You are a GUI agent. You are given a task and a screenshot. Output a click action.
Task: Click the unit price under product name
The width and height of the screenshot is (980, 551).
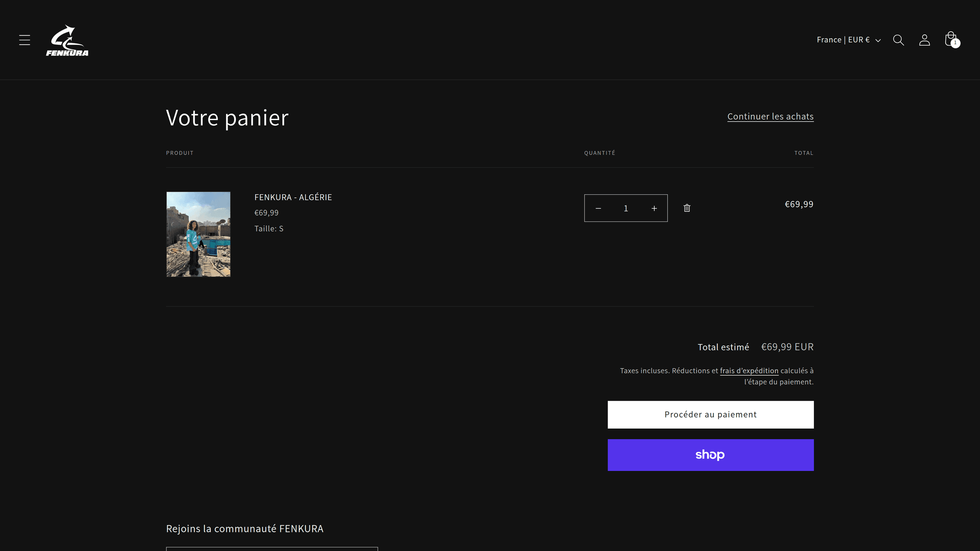pos(266,213)
